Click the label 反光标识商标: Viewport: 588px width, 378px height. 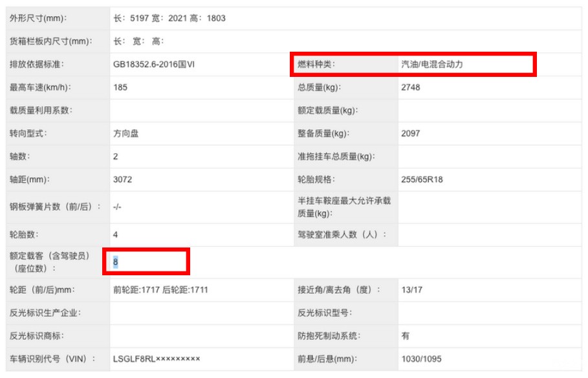click(x=37, y=336)
